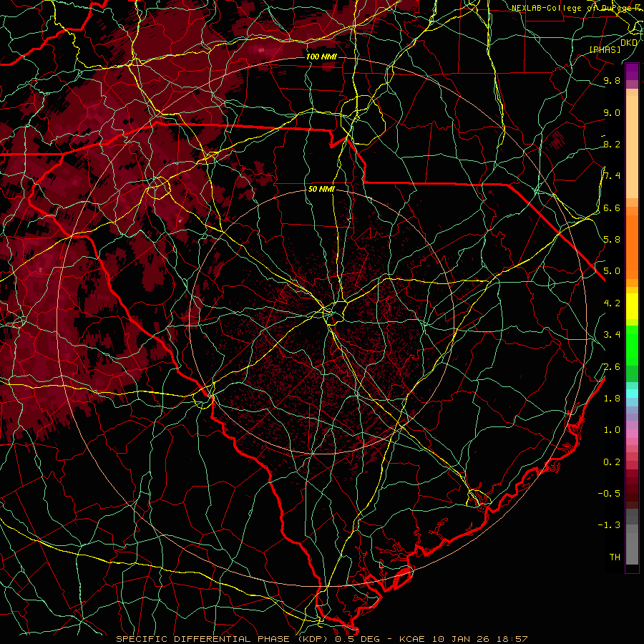Click the bright green color bar segment
644x644 pixels.
[x=632, y=345]
